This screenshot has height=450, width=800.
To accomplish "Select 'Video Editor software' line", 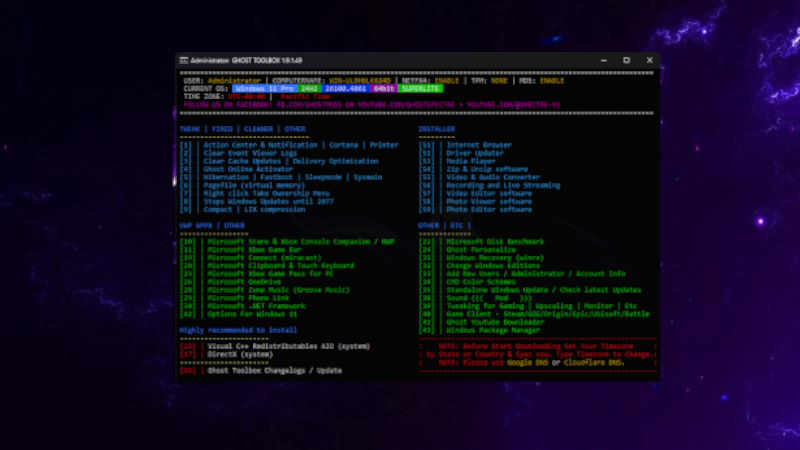I will (x=476, y=193).
